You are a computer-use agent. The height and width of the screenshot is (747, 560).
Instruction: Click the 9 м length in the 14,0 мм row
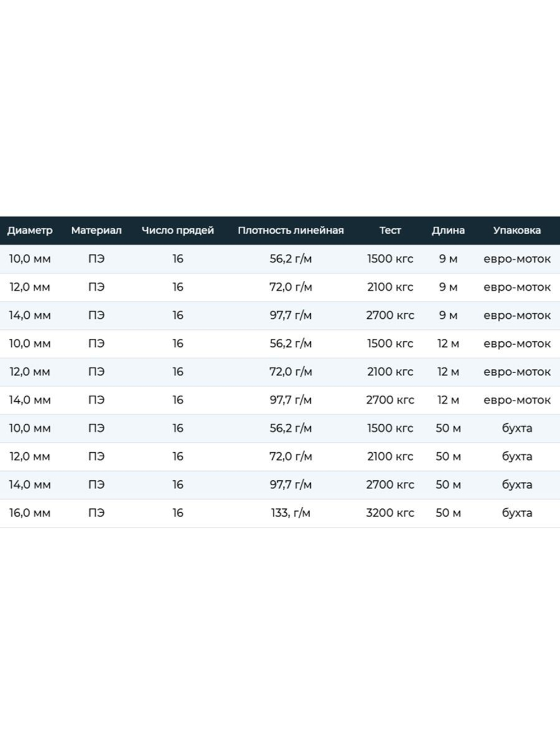point(448,315)
